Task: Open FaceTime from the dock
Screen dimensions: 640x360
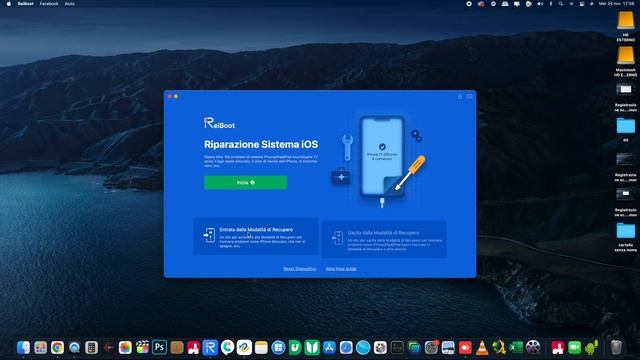Action: coord(575,347)
